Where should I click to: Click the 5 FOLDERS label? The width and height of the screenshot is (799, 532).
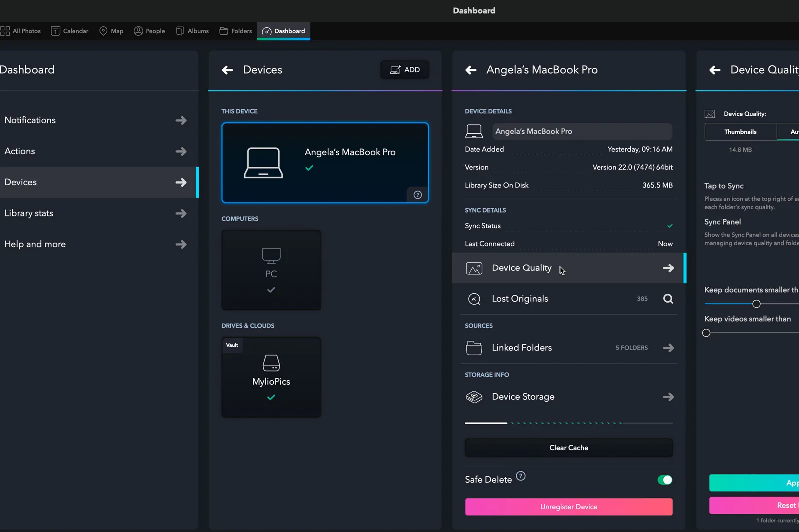coord(631,348)
